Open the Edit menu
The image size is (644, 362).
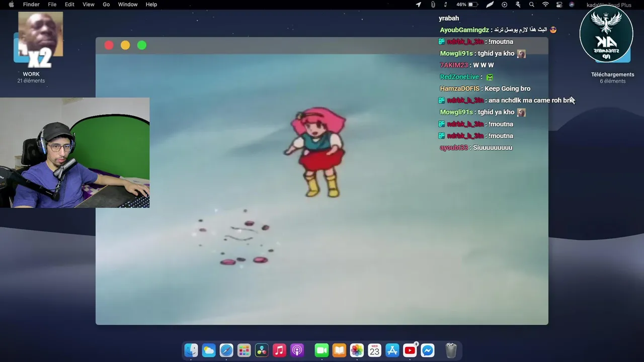click(69, 5)
